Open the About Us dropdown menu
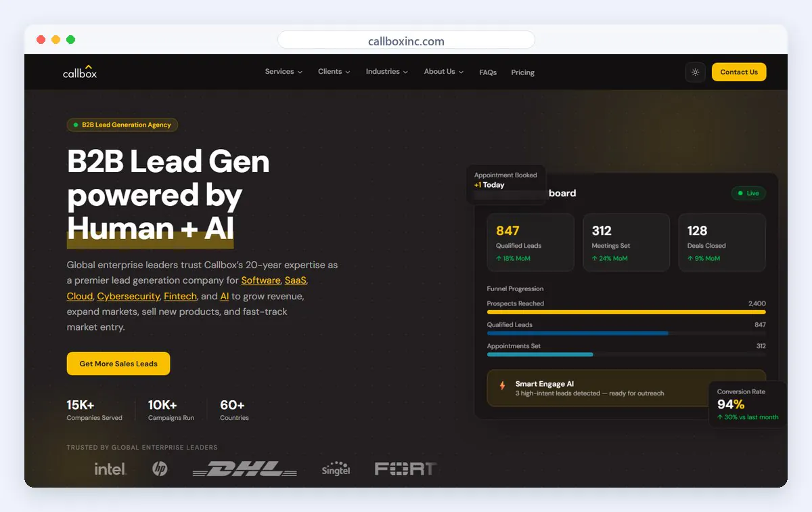The image size is (812, 512). click(x=444, y=72)
